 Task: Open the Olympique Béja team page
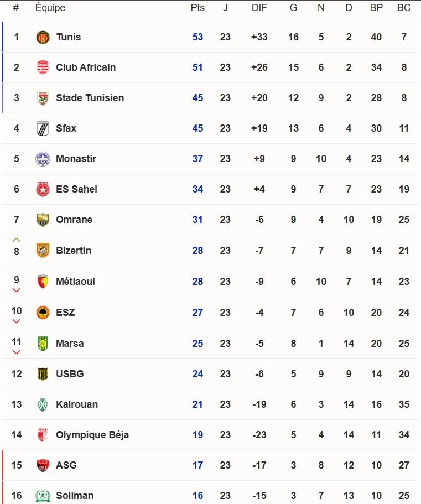pyautogui.click(x=92, y=435)
